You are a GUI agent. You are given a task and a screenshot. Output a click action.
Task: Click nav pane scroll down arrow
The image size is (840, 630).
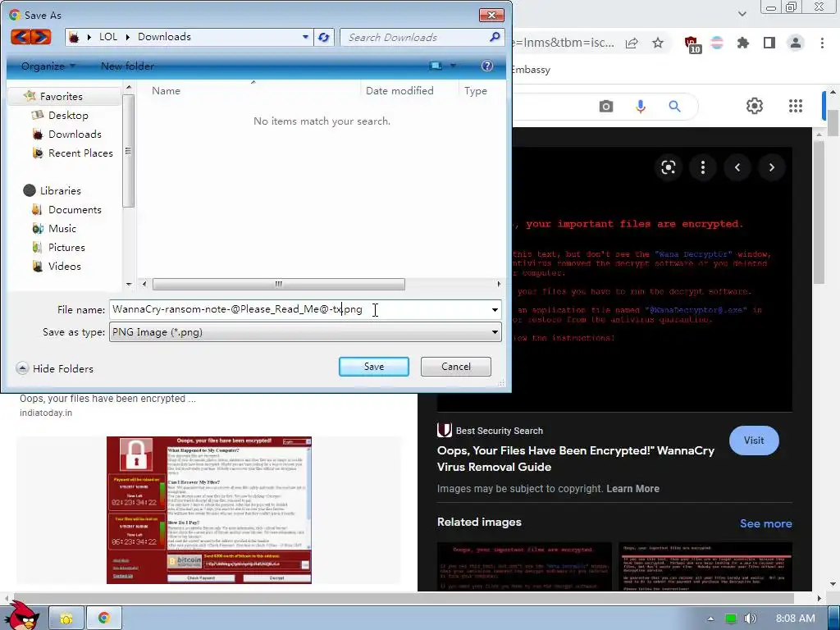pos(129,284)
